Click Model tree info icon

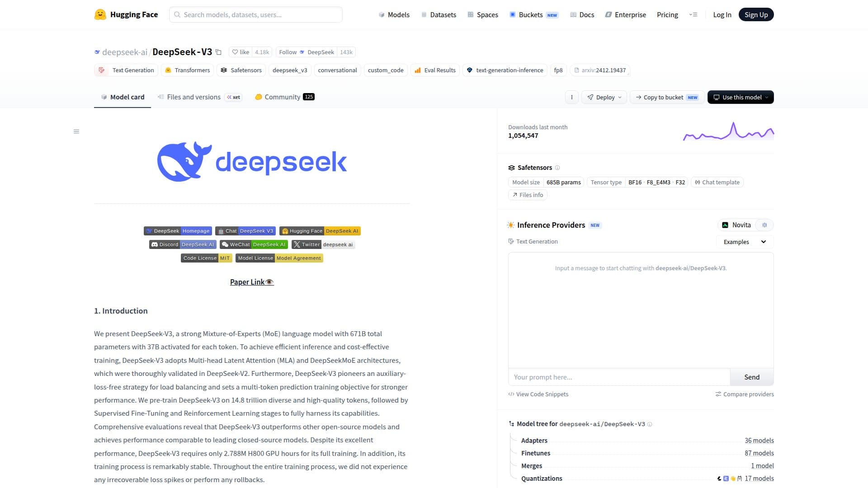650,424
